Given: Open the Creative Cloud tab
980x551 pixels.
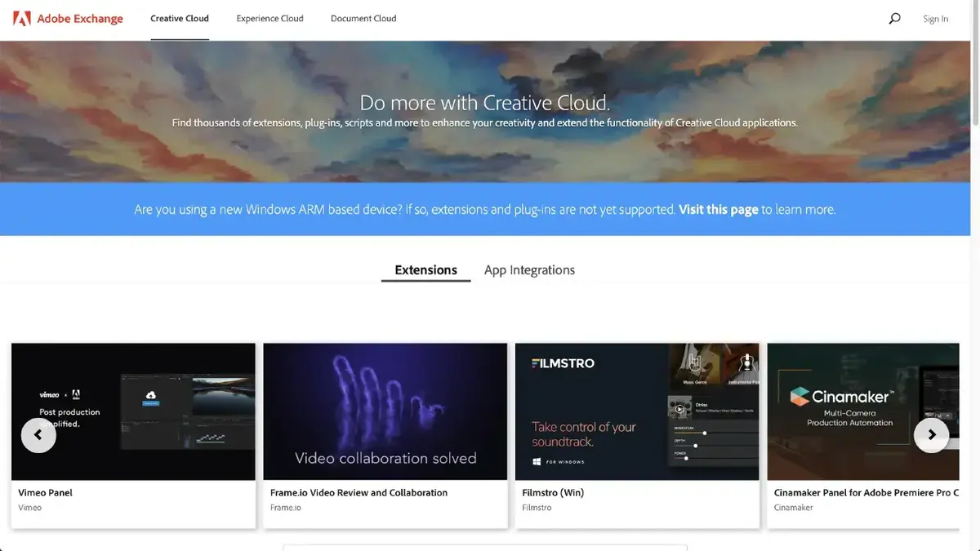Looking at the screenshot, I should click(180, 18).
